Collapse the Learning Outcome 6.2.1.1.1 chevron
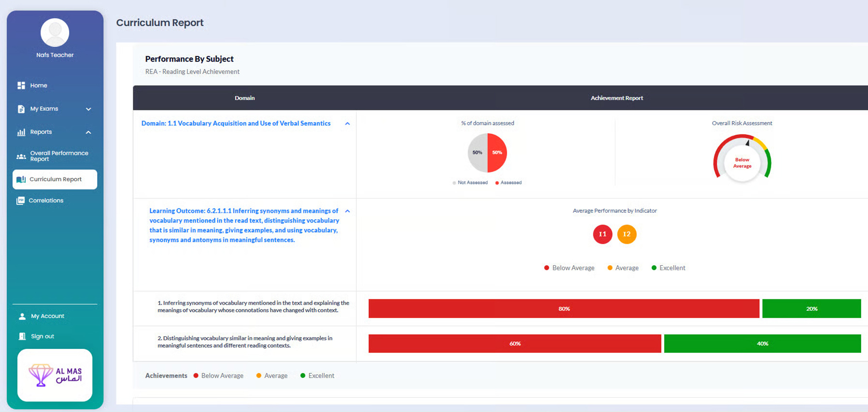 [x=347, y=211]
